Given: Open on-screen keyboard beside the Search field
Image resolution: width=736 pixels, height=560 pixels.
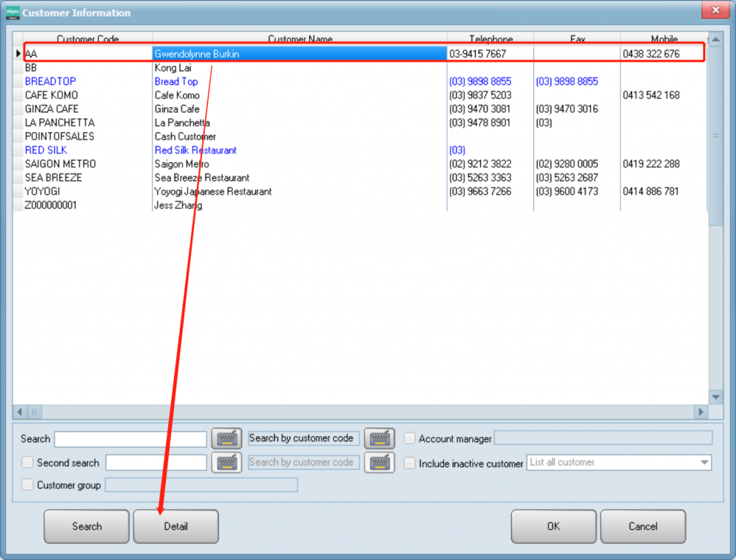Looking at the screenshot, I should [x=226, y=439].
